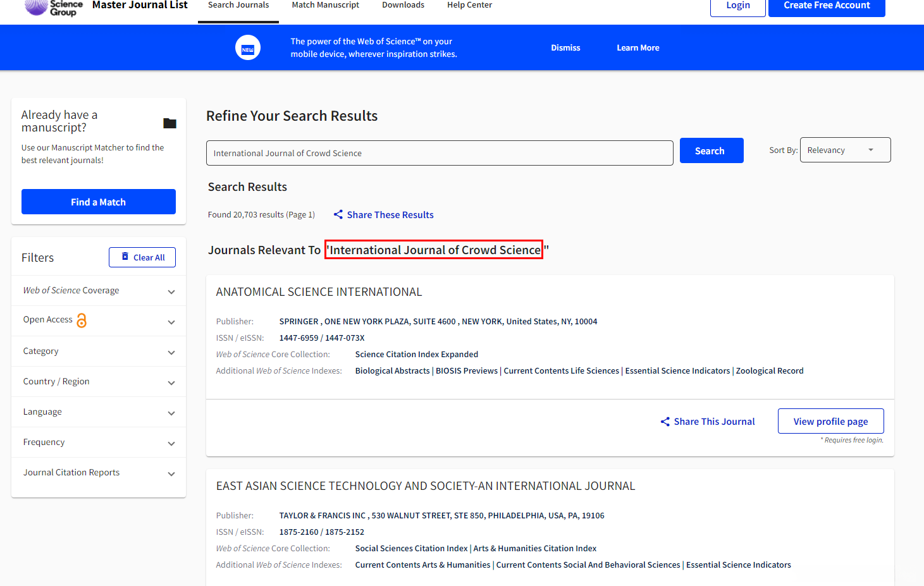Expand the Country / Region filter
The image size is (924, 586).
[x=171, y=382]
